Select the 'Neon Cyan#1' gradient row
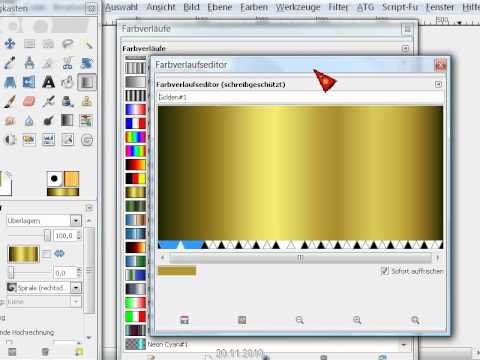Image resolution: width=480 pixels, height=360 pixels. [x=262, y=344]
